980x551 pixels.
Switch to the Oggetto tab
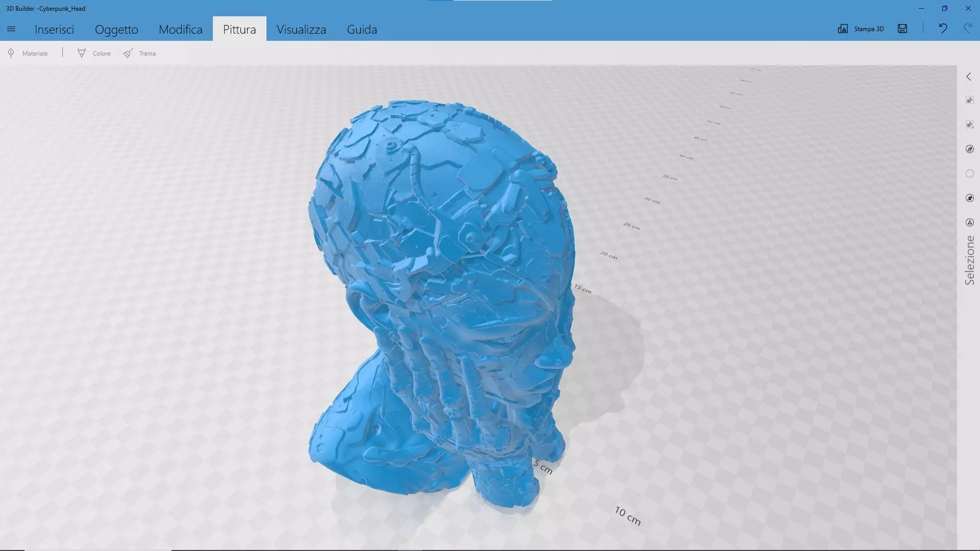tap(116, 29)
